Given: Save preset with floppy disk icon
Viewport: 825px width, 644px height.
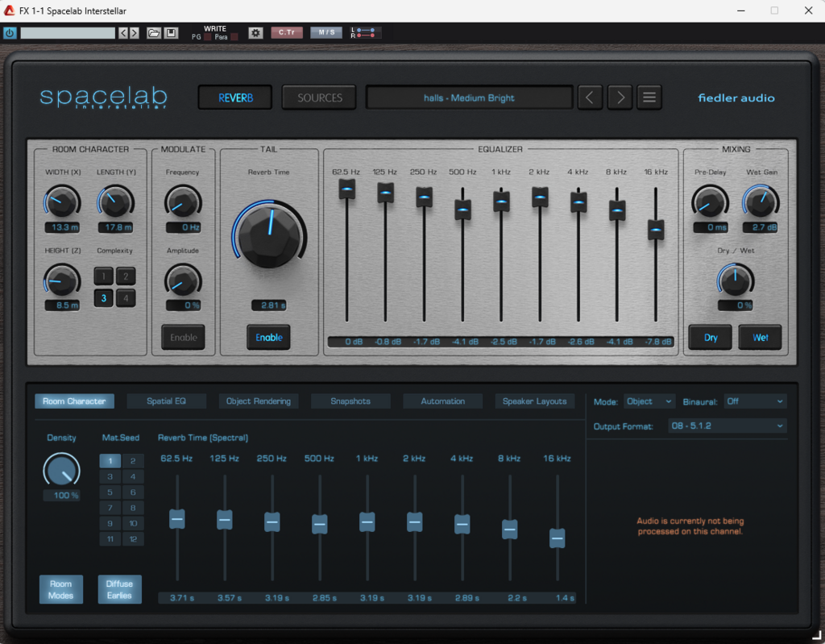Looking at the screenshot, I should [x=171, y=33].
